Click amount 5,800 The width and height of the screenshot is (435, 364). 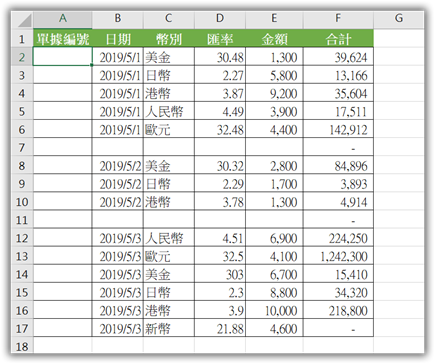(283, 76)
